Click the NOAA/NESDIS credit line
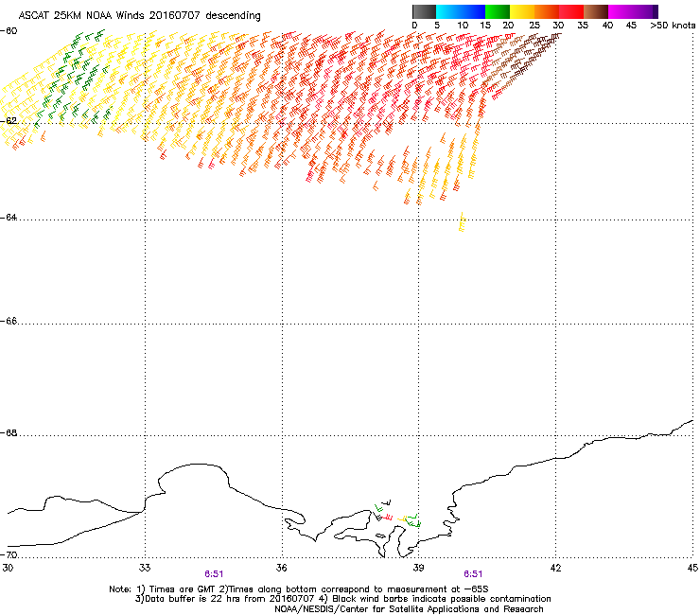 [x=409, y=609]
